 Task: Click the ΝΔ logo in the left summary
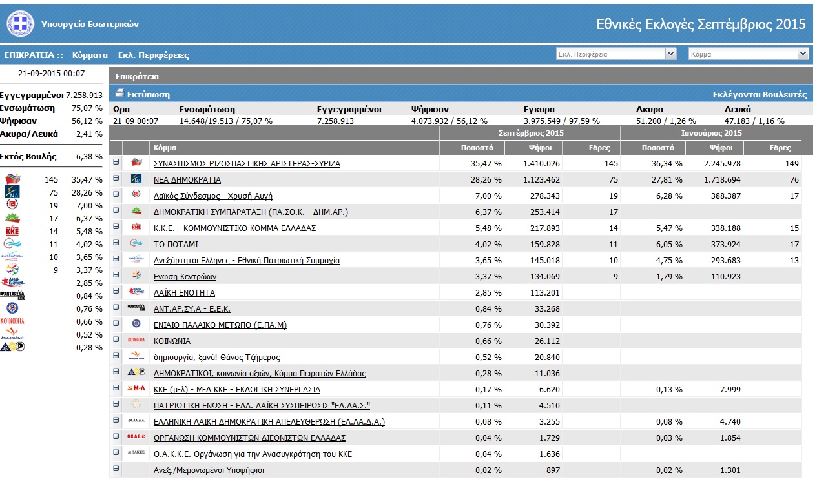click(x=13, y=192)
